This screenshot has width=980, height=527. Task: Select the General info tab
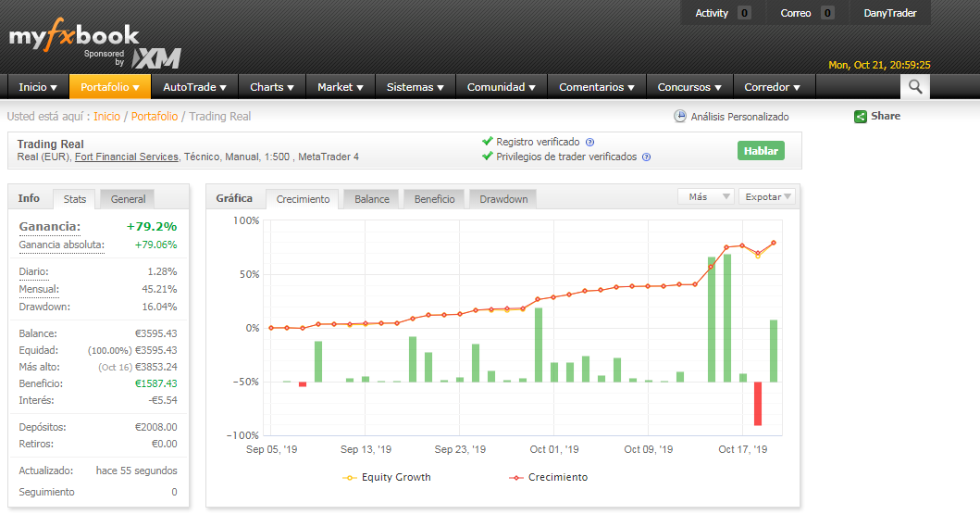pos(128,198)
